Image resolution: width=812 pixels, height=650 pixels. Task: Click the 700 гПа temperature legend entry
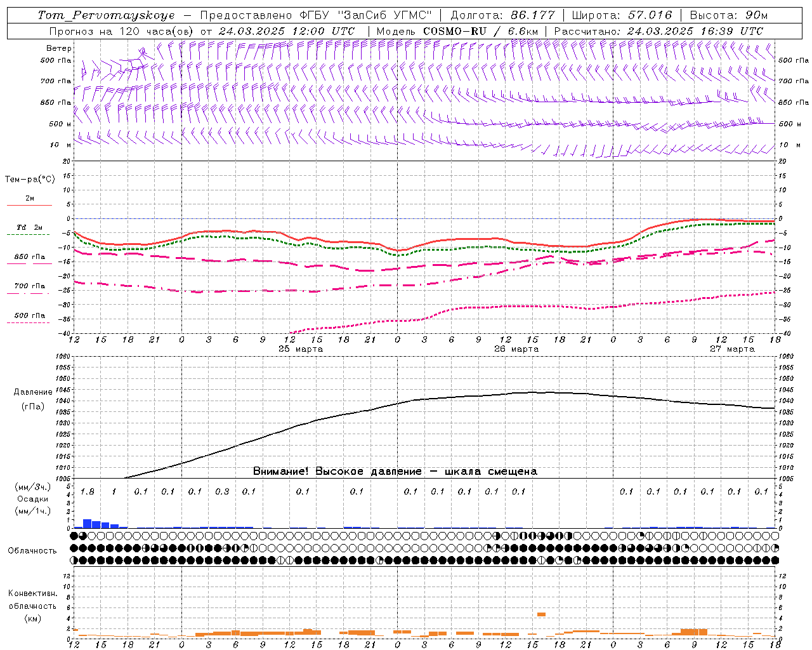coord(29,286)
